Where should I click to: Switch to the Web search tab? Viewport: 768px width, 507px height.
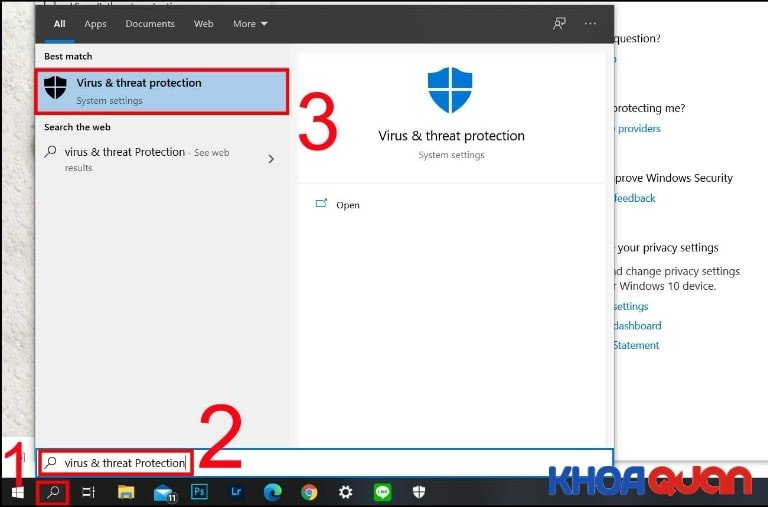[203, 24]
